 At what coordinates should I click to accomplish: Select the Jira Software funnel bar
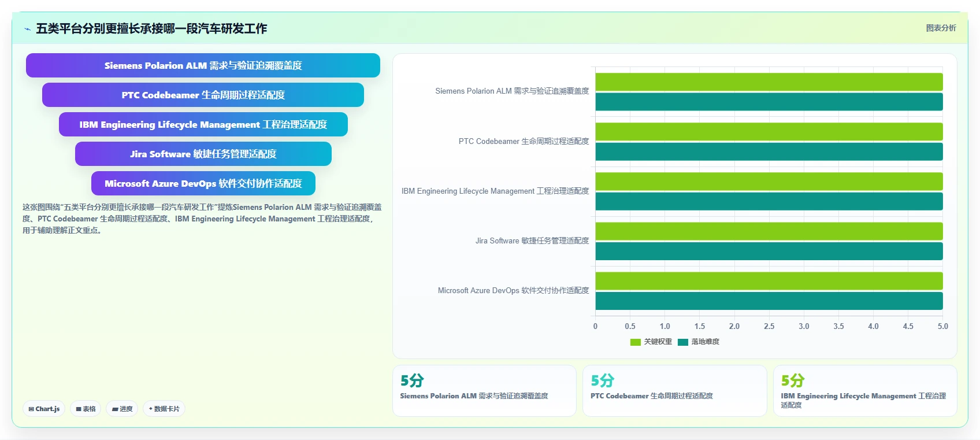tap(203, 154)
